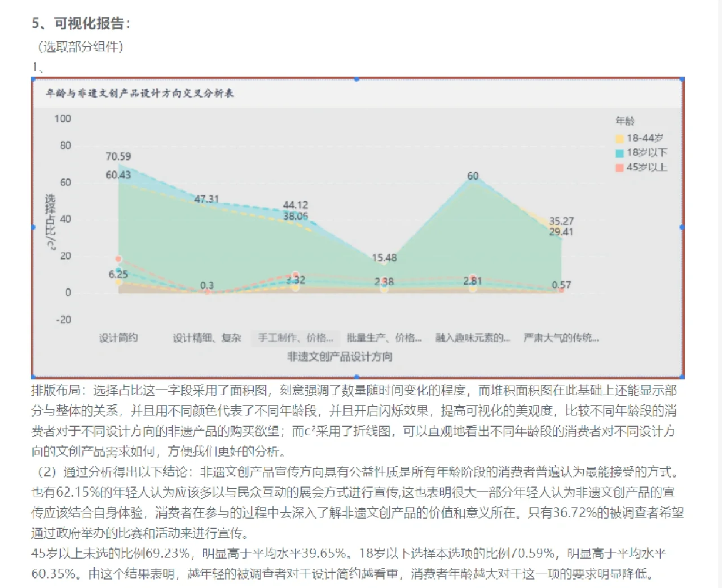Screen dimensions: 722x588
Task: Toggle the 18-44岁 legend entry
Action: [x=646, y=138]
